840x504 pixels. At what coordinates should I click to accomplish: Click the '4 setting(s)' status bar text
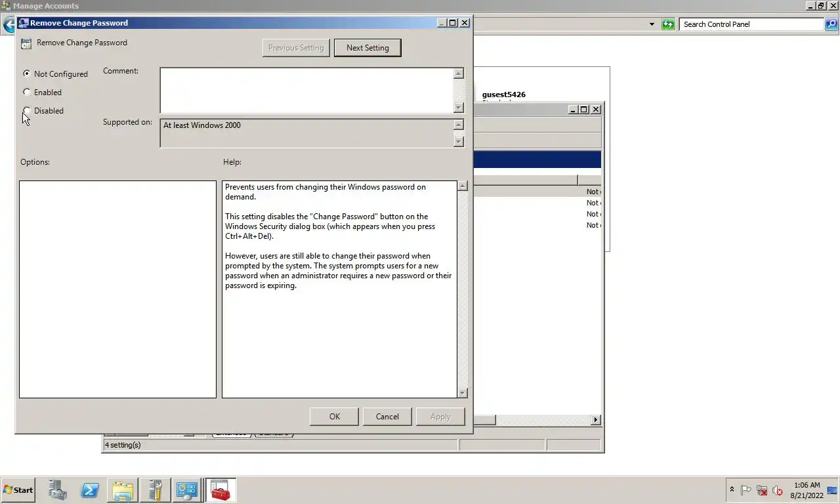(x=123, y=445)
